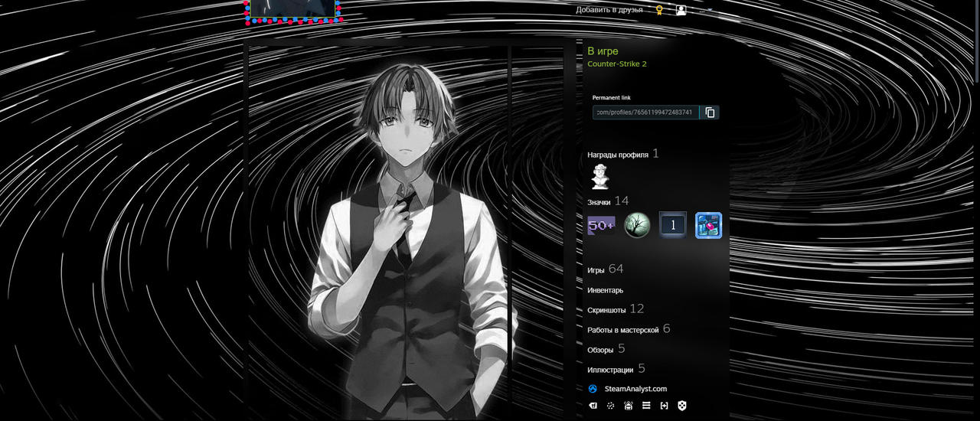The image size is (980, 421).
Task: Open the gold award ribbon icon
Action: [x=659, y=10]
